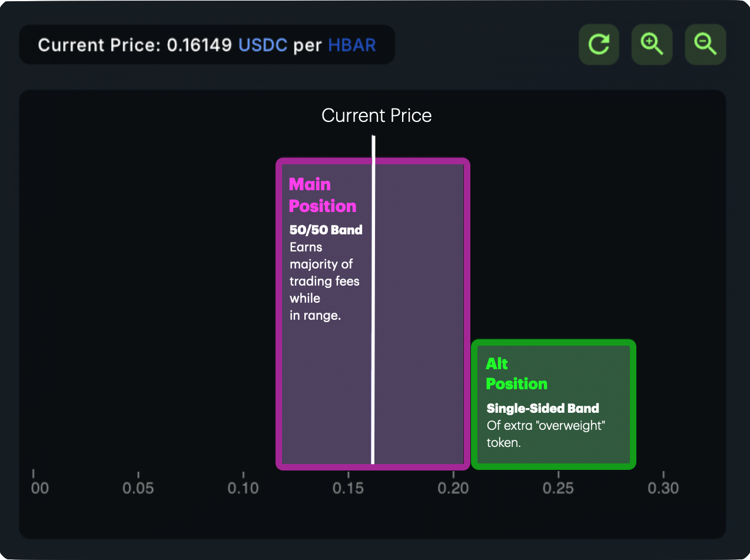Viewport: 750px width, 560px height.
Task: Click the 50/50 Band text
Action: click(326, 230)
